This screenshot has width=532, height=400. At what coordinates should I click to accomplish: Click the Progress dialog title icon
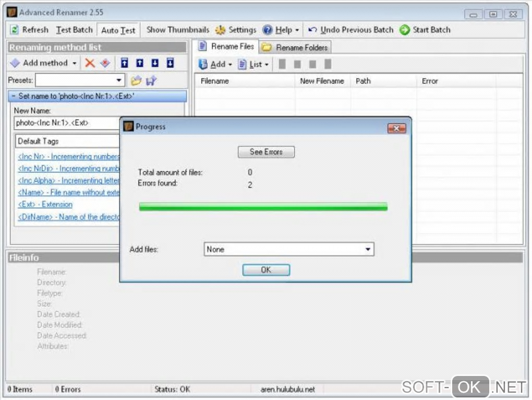click(129, 126)
